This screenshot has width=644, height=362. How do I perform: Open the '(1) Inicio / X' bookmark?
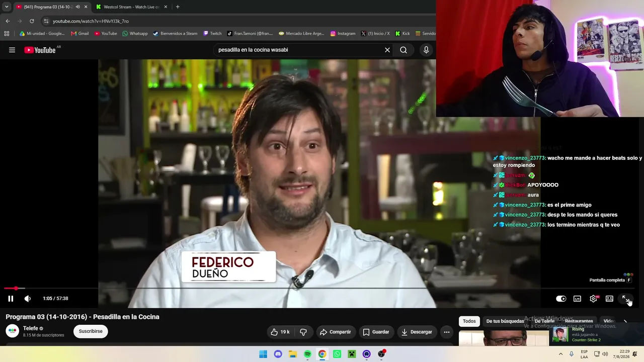375,34
